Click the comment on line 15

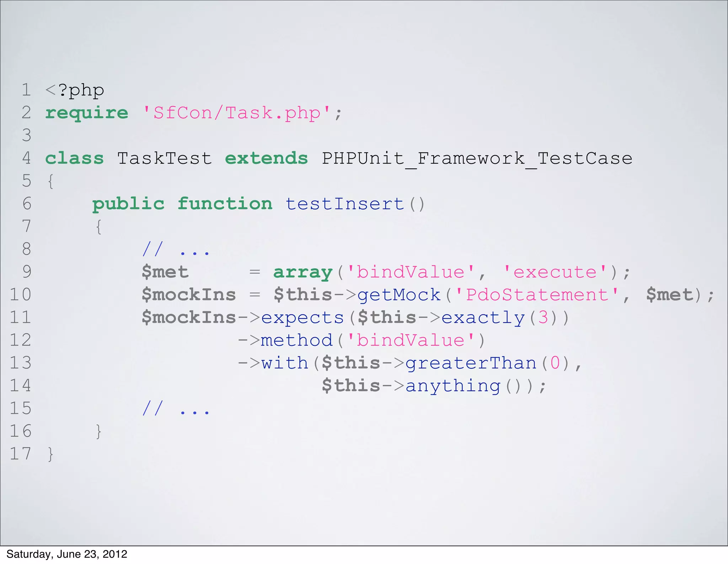(176, 408)
